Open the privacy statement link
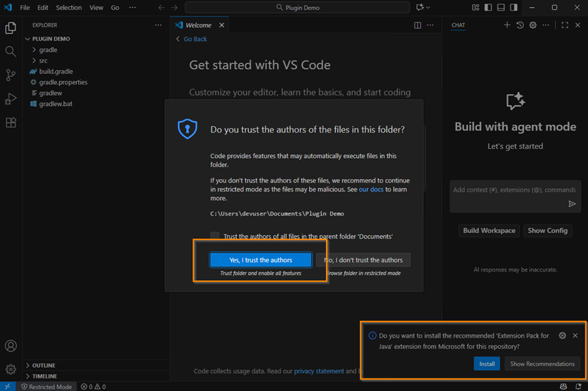Image resolution: width=588 pixels, height=391 pixels. (319, 371)
